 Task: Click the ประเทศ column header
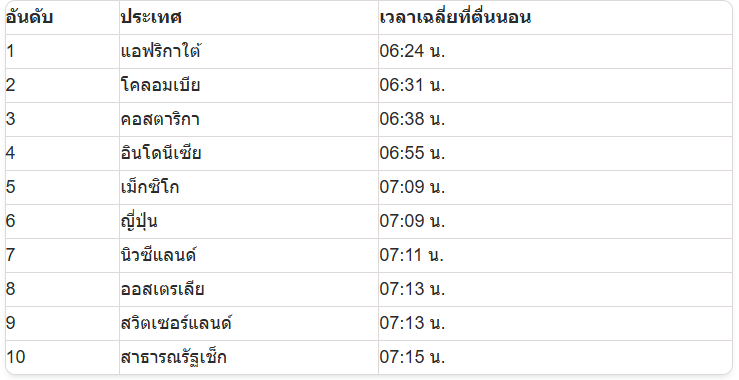249,17
